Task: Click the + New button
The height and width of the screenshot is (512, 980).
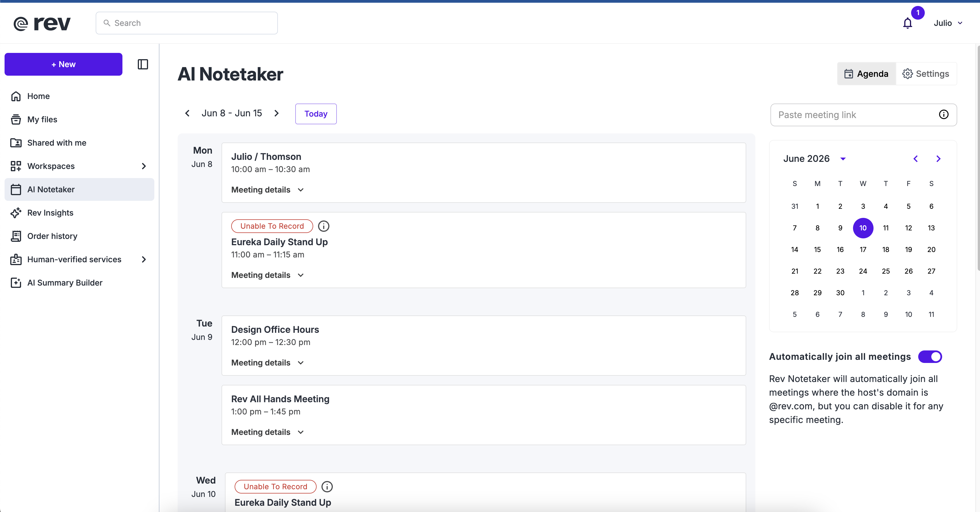Action: pos(63,64)
